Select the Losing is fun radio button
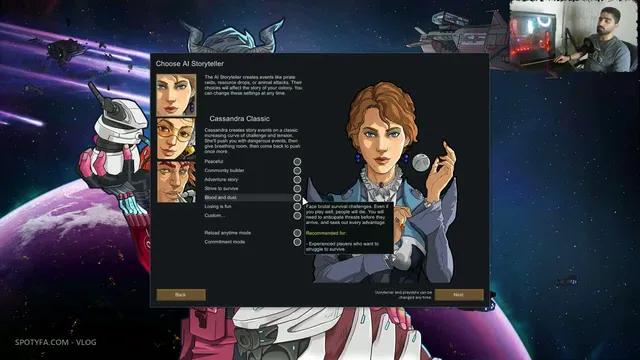Image resolution: width=640 pixels, height=360 pixels. (297, 207)
